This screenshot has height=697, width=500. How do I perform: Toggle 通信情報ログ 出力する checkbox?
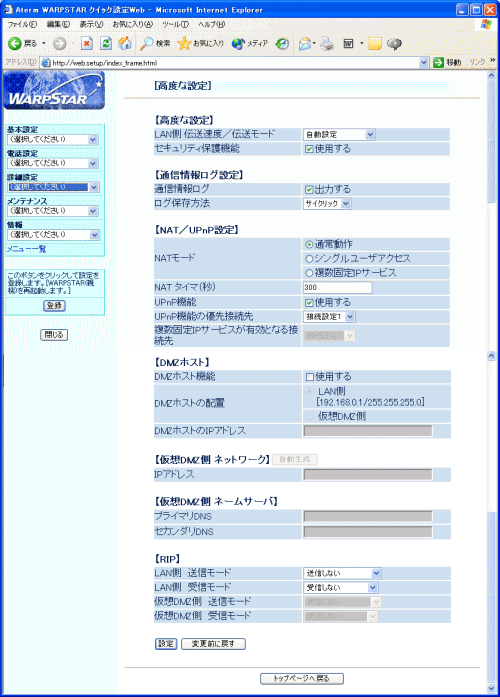coord(309,190)
